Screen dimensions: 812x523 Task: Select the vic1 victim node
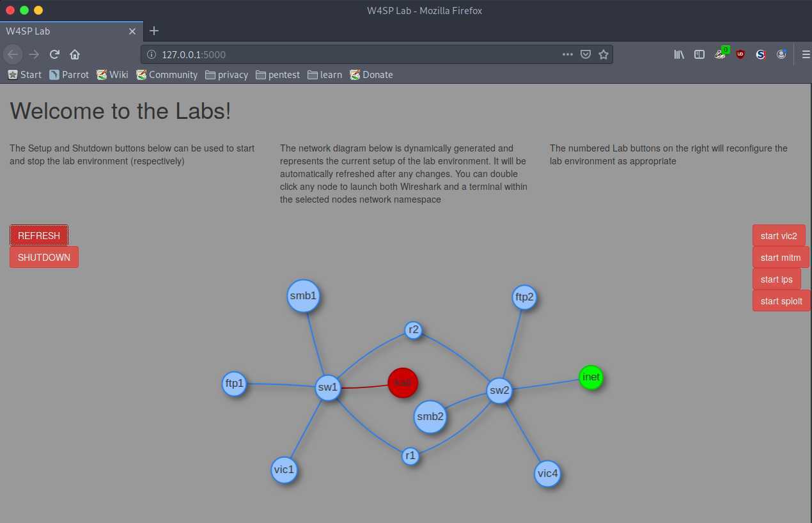pos(284,470)
